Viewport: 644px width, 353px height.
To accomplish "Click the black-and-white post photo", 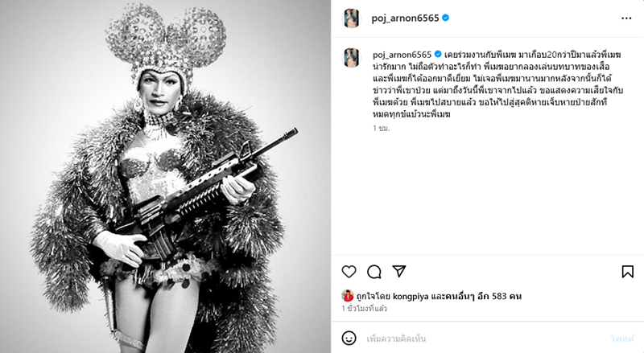I will coord(165,177).
